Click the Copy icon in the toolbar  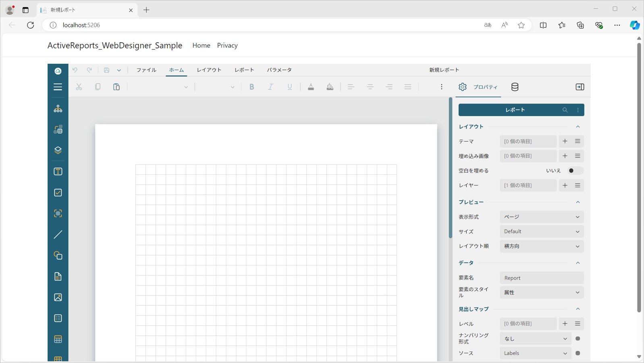98,87
